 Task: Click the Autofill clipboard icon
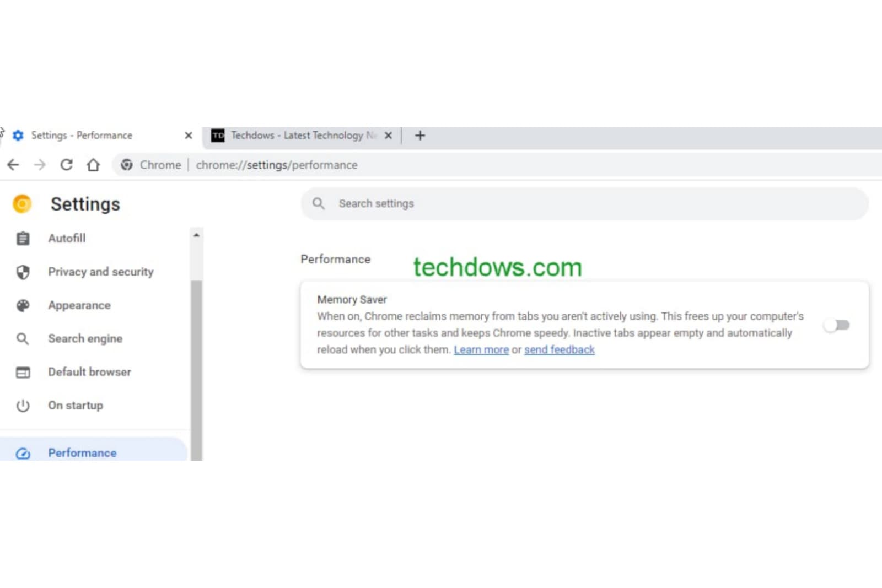pyautogui.click(x=23, y=239)
